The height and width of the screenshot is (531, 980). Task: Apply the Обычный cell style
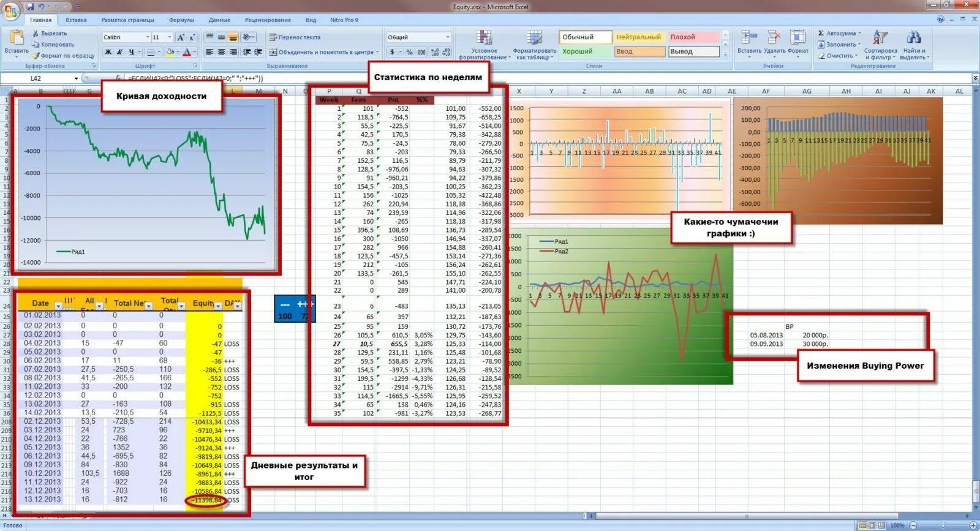pyautogui.click(x=585, y=37)
